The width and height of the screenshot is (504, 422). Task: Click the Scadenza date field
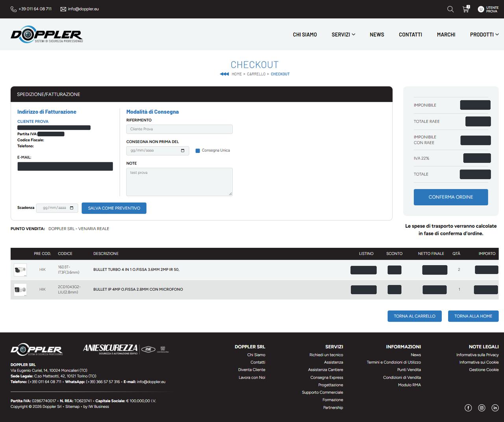point(57,208)
